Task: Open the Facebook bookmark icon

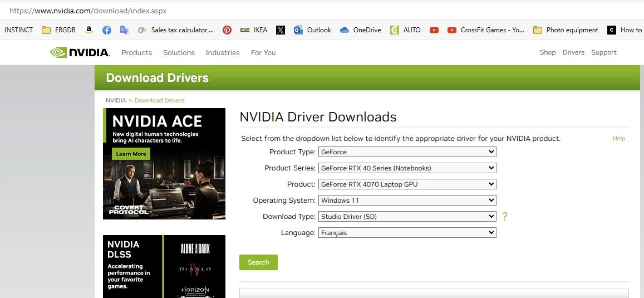Action: [x=107, y=30]
